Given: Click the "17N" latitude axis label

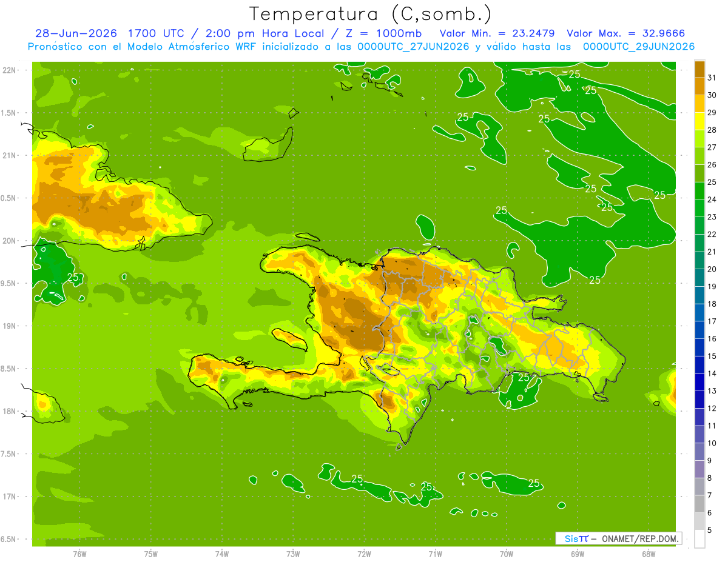Looking at the screenshot, I should (x=10, y=497).
